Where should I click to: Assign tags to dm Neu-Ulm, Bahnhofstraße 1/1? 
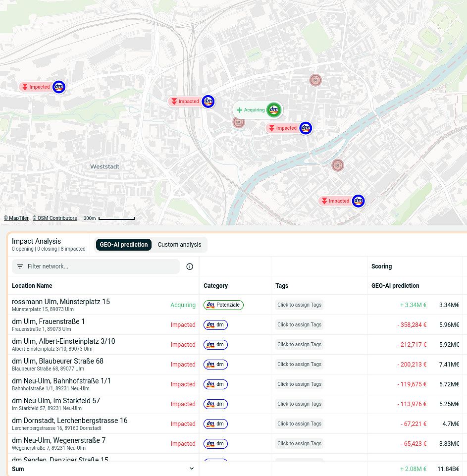tap(299, 384)
